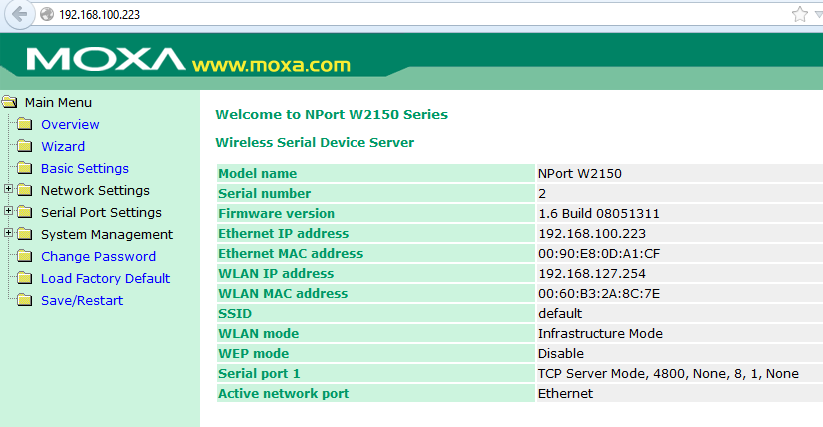Open the Overview page link

coord(70,124)
